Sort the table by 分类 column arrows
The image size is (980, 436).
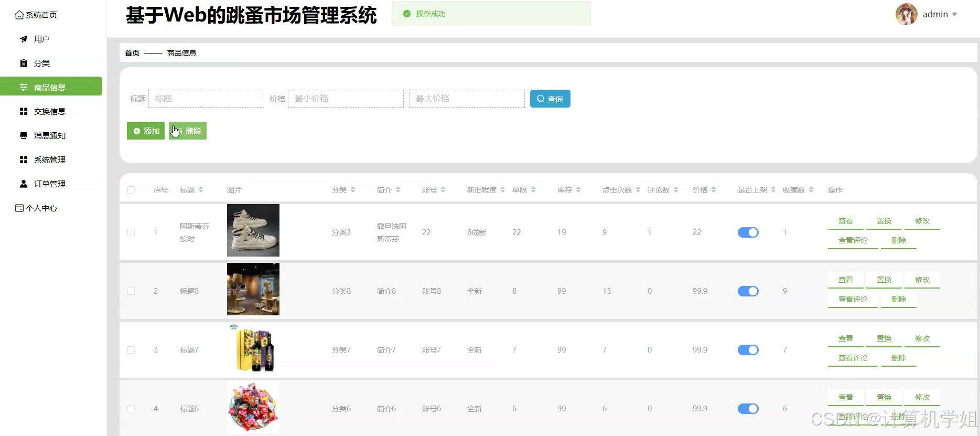click(353, 190)
